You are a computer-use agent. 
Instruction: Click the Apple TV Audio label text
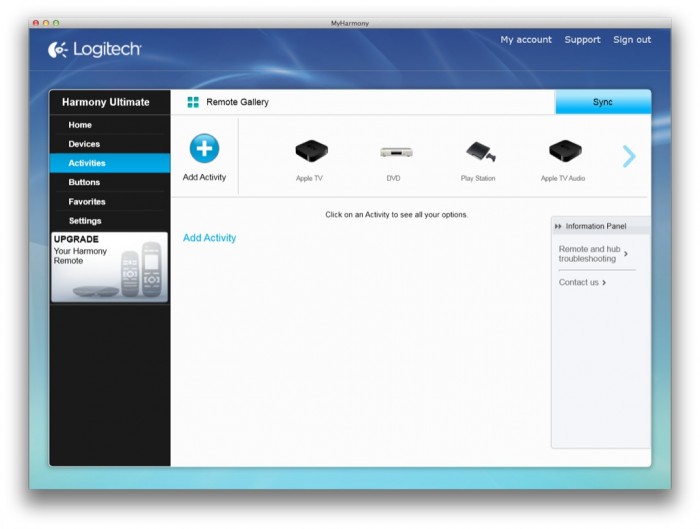click(563, 178)
